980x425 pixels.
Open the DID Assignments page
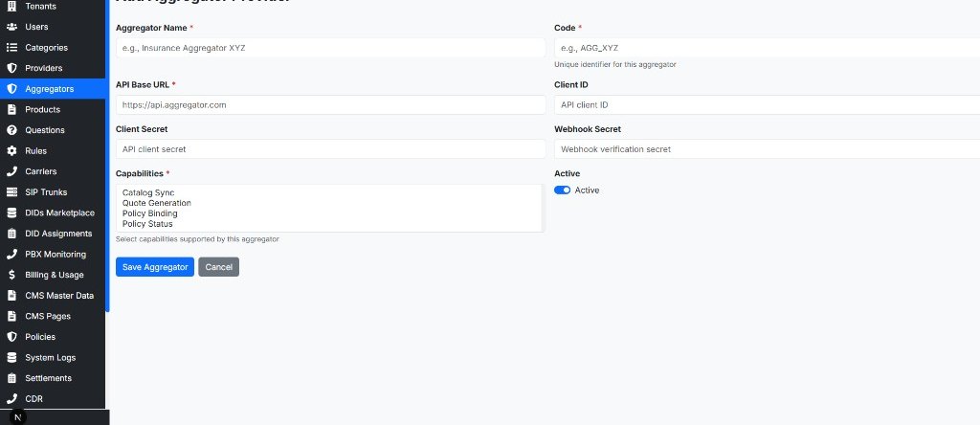[x=53, y=234]
